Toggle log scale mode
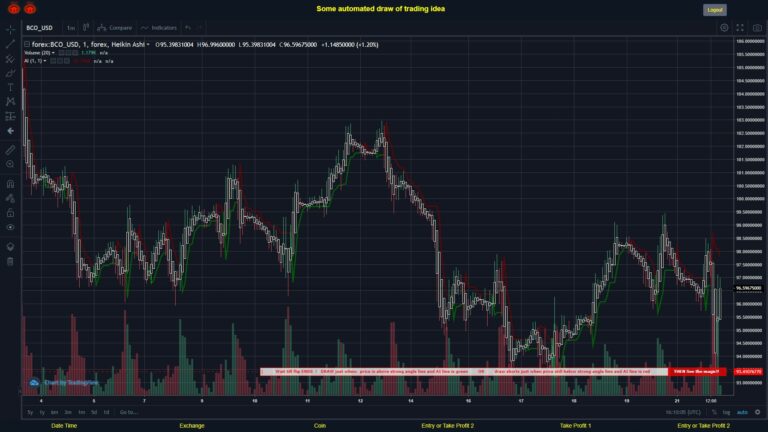Viewport: 768px width, 432px height. coord(726,412)
